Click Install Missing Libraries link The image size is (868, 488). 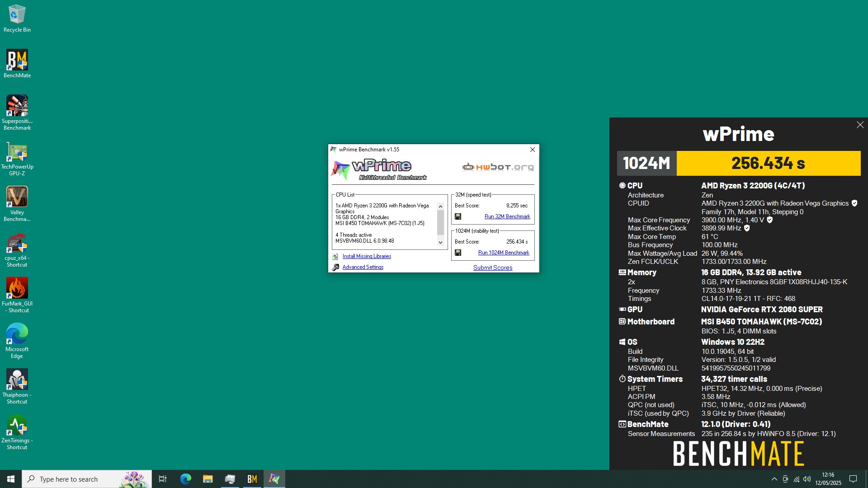(x=367, y=256)
